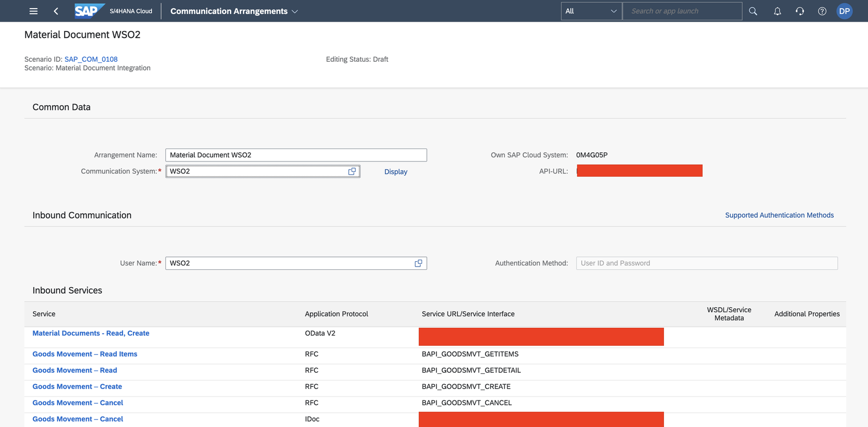Viewport: 868px width, 427px height.
Task: Click the Application Protocol column header
Action: tap(336, 314)
